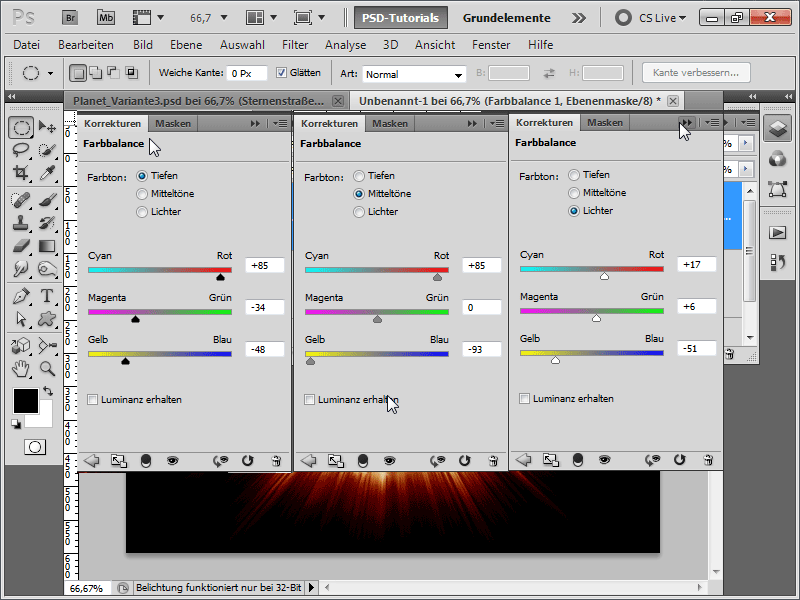This screenshot has width=800, height=600.
Task: Open the Layers panel icon on the right dock
Action: click(x=777, y=128)
